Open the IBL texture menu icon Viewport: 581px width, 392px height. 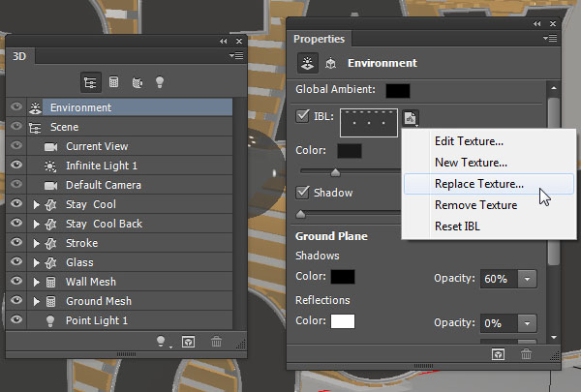click(x=411, y=118)
